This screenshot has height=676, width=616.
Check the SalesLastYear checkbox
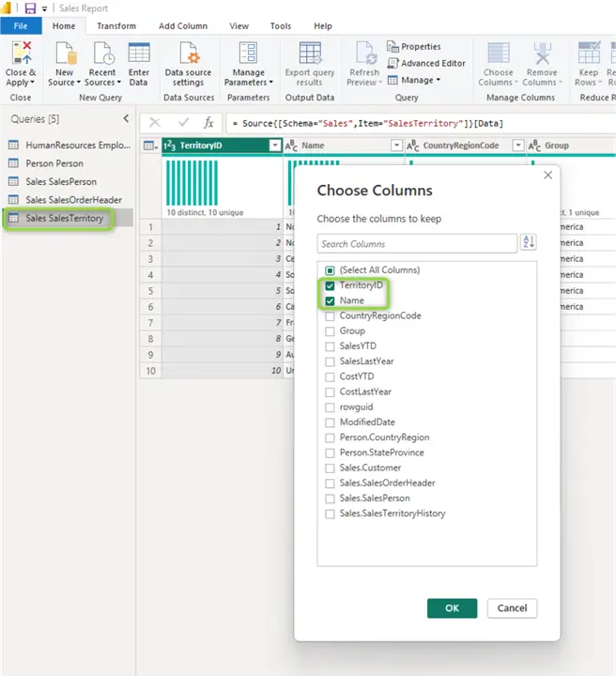[330, 361]
